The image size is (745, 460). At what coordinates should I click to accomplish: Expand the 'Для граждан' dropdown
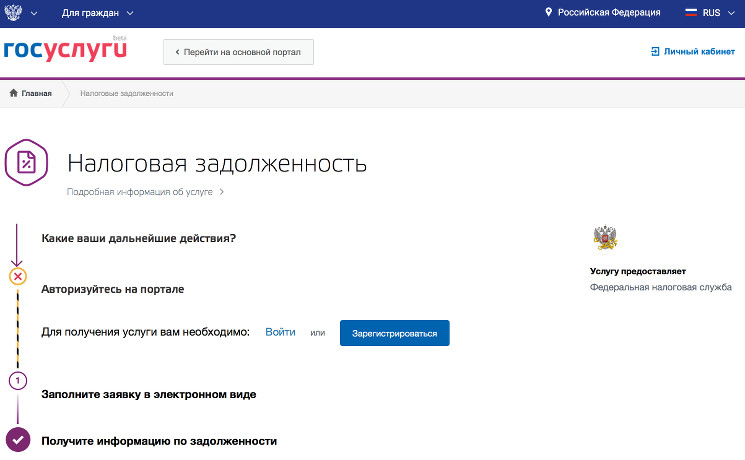[x=97, y=13]
